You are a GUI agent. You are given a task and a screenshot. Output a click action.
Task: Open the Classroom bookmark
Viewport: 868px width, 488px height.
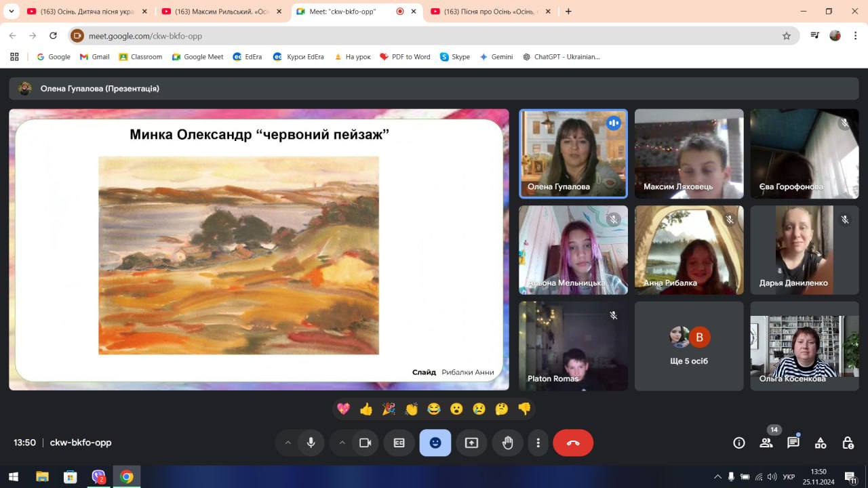140,57
